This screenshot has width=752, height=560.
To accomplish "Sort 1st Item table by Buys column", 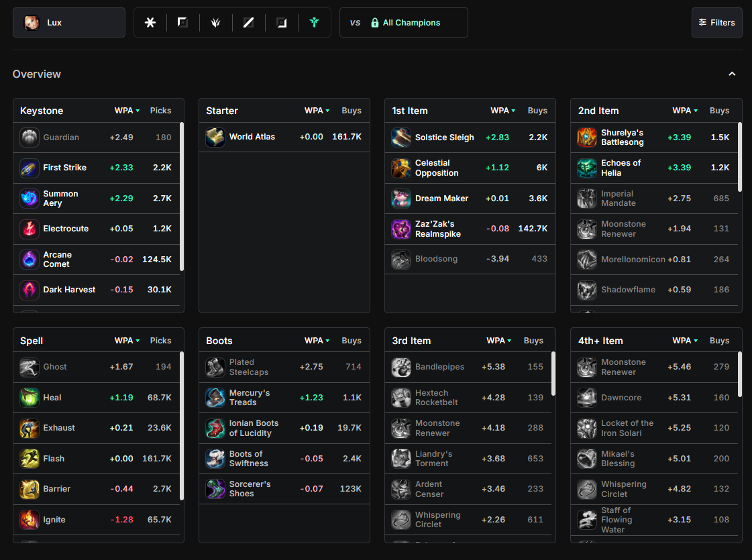I will click(537, 110).
